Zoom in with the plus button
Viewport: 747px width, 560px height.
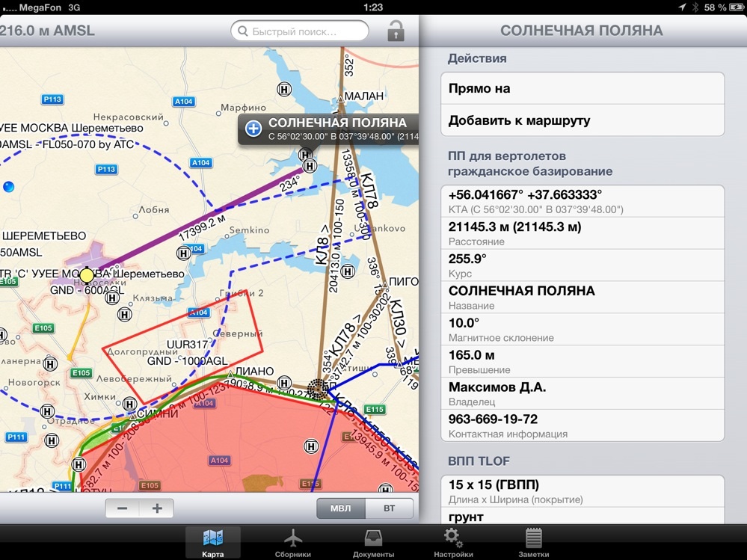(157, 508)
